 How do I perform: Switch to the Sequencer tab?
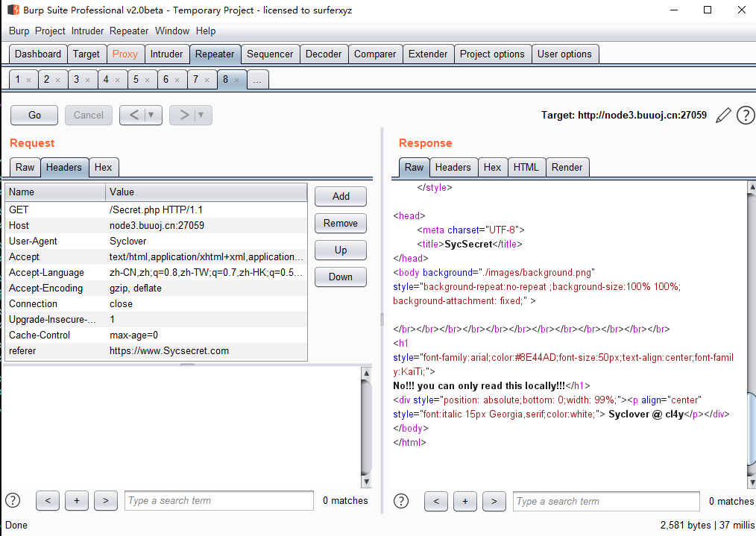click(x=270, y=54)
